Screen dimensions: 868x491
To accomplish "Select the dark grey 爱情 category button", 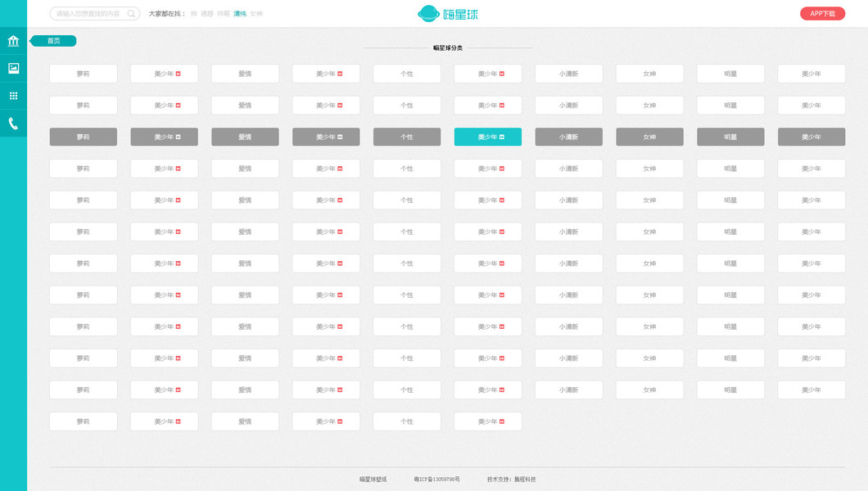I will 245,137.
